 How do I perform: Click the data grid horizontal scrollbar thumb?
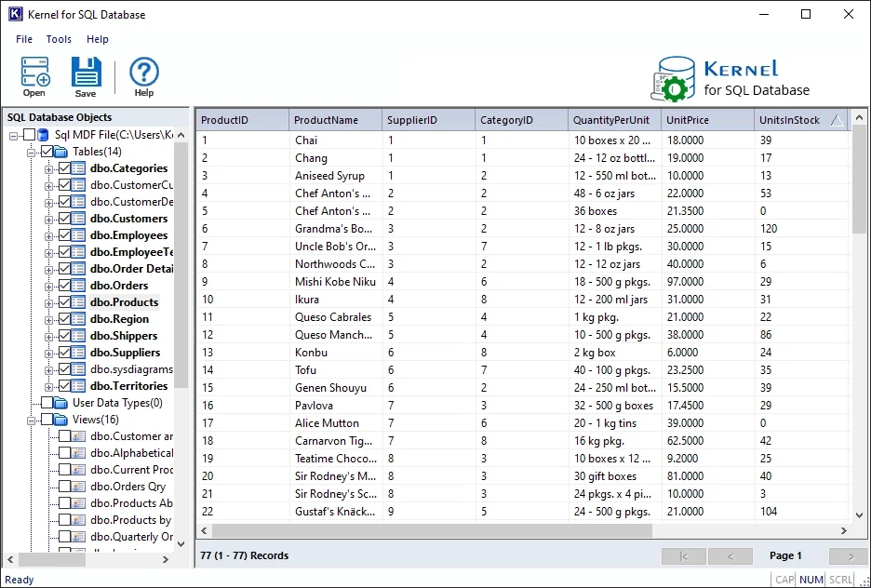(x=432, y=531)
